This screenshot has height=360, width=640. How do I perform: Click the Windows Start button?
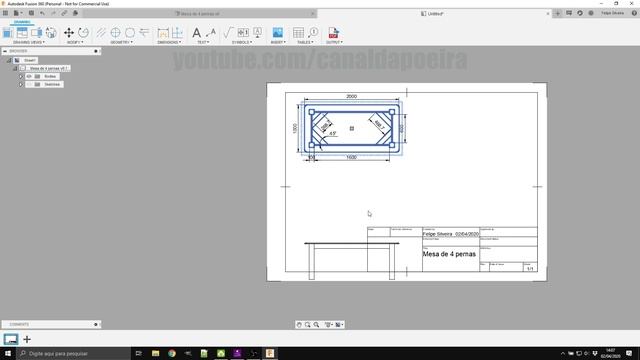8,353
